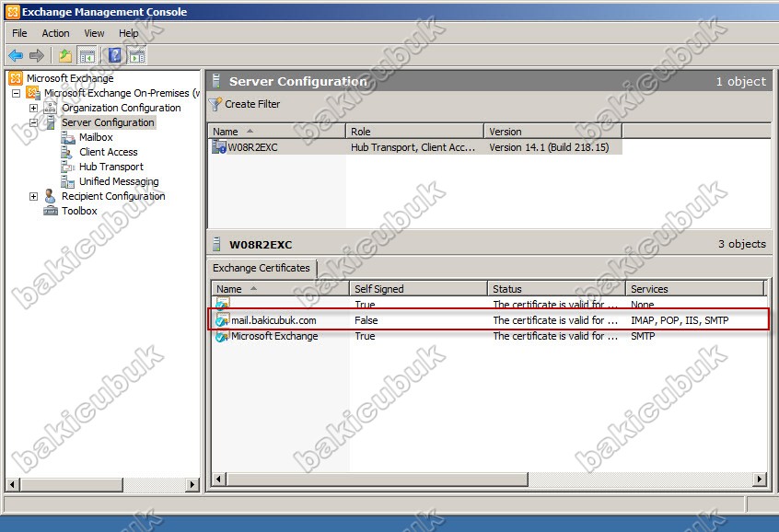Click the Organization Configuration tree icon
Screen dimensions: 779x532
(x=50, y=108)
